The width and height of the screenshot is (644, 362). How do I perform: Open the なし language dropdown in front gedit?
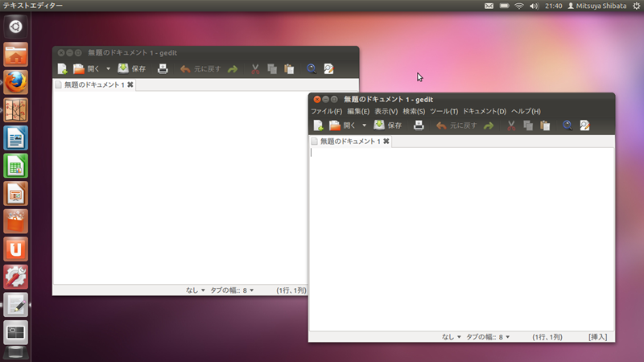click(x=452, y=337)
